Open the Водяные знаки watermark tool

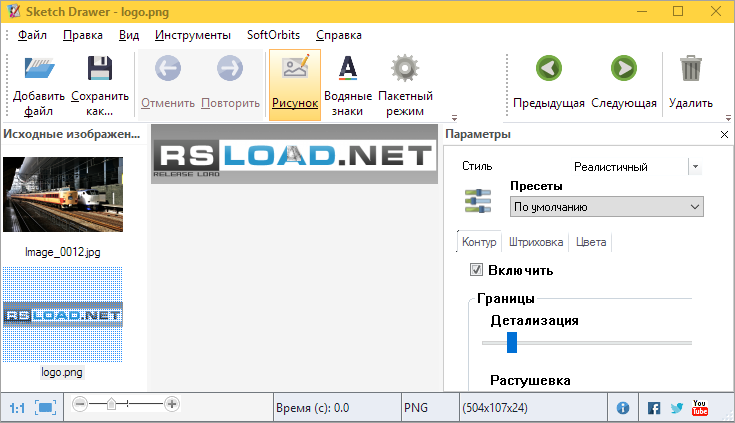348,85
